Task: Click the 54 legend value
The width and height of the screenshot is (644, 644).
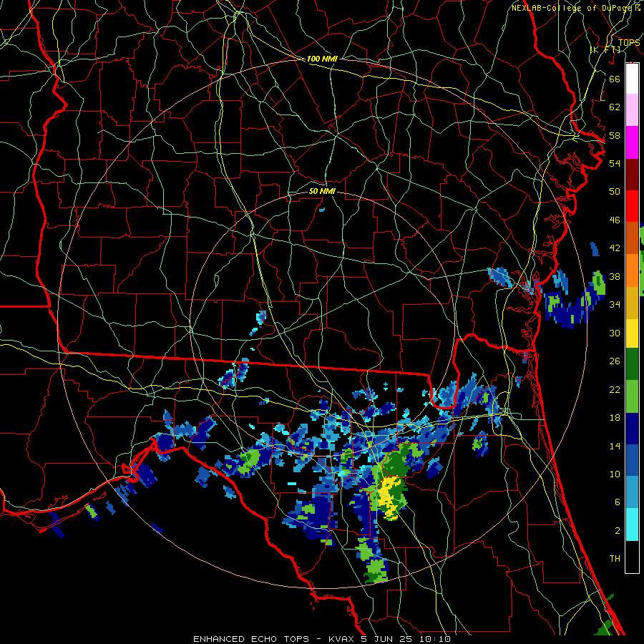Action: tap(615, 163)
